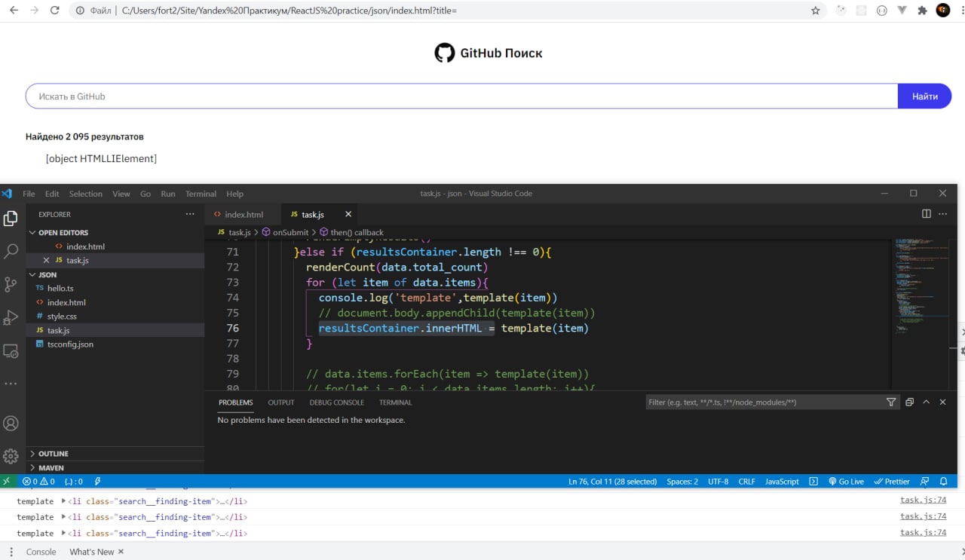Open notifications bell in VS Code status bar
The height and width of the screenshot is (560, 965).
(x=943, y=481)
